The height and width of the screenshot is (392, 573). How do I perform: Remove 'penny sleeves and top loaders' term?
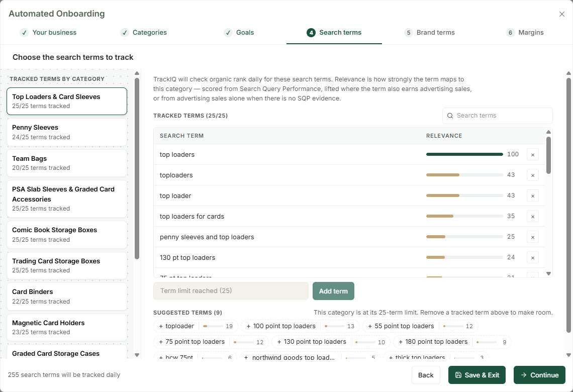coord(533,237)
